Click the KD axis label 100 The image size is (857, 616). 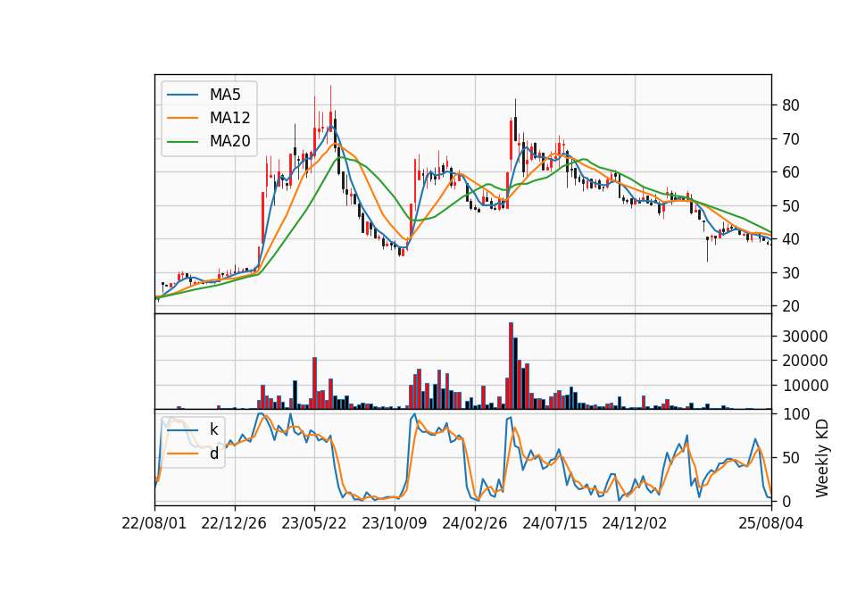coord(795,414)
